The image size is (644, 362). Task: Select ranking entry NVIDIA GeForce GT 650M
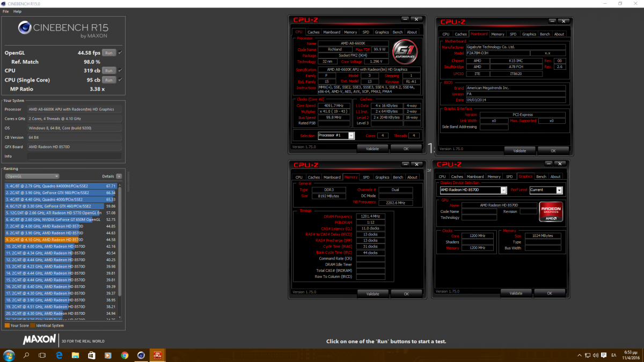coord(61,219)
